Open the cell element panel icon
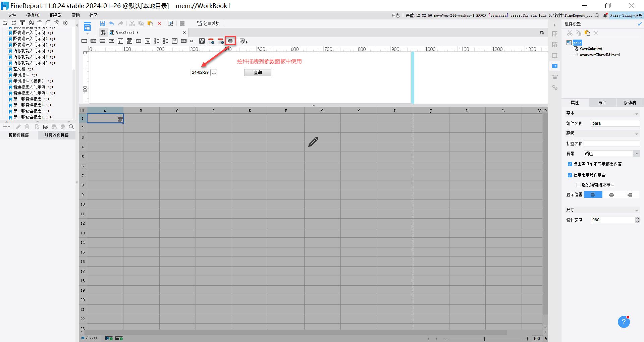The height and width of the screenshot is (342, 644). tap(555, 34)
